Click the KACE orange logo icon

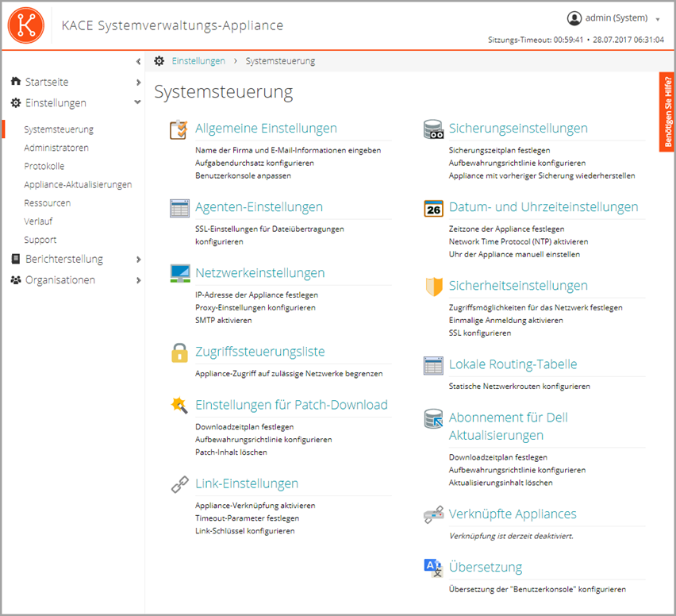click(x=25, y=25)
